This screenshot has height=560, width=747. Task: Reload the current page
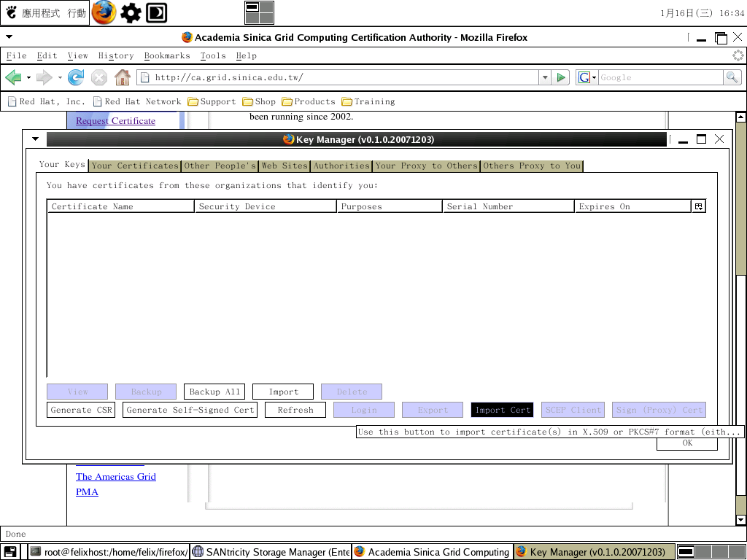coord(76,77)
